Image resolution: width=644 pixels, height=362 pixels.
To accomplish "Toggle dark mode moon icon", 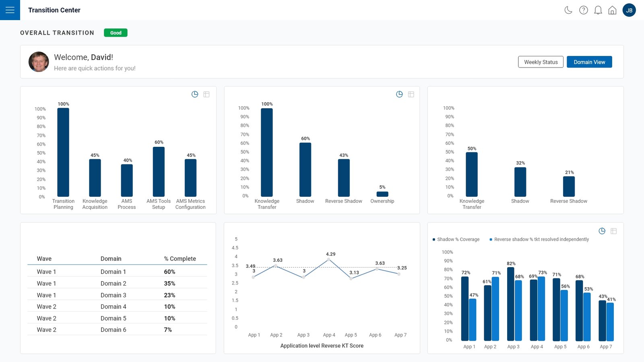I will [568, 10].
